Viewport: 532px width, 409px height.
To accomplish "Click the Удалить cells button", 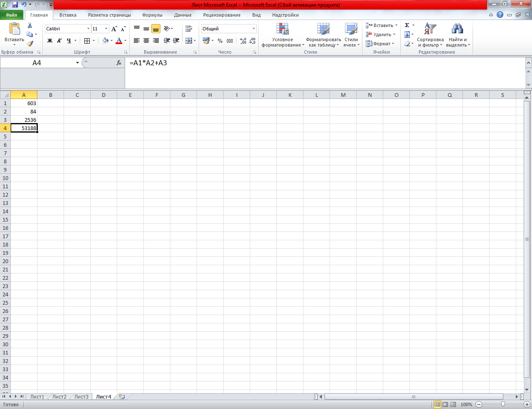I will [x=381, y=34].
